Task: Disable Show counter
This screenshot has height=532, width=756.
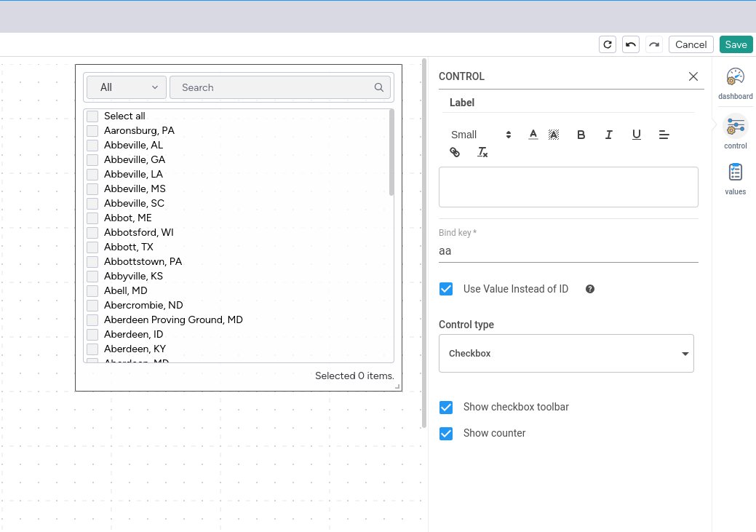Action: click(x=446, y=434)
